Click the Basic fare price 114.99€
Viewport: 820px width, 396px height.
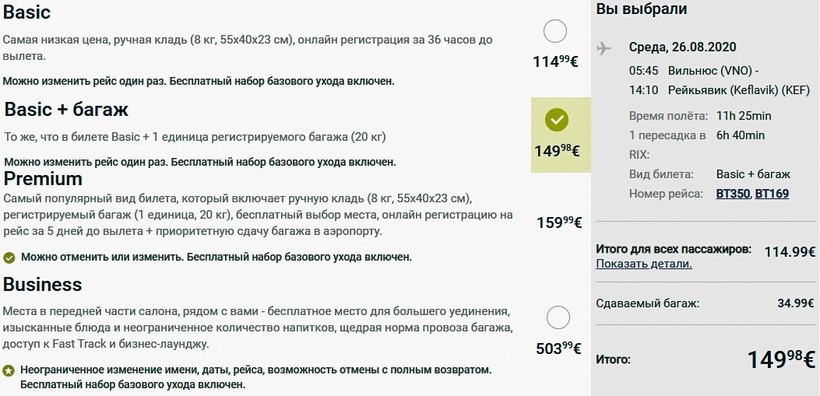555,62
